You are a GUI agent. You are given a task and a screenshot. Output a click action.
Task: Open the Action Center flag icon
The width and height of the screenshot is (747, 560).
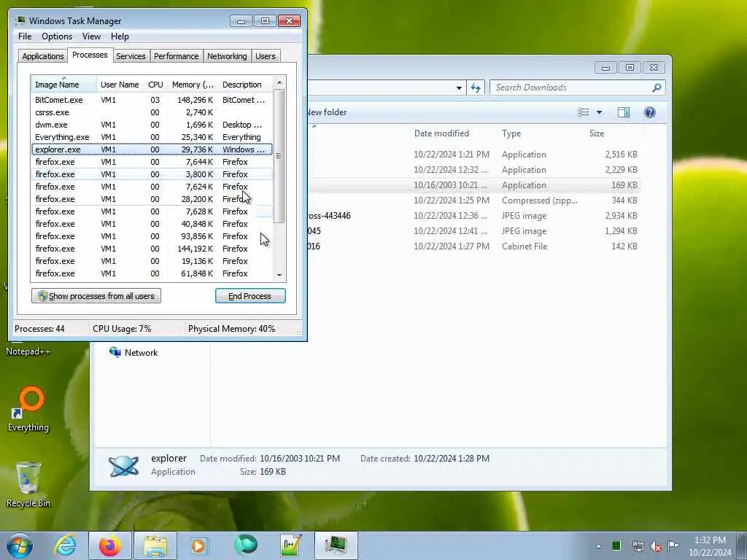pos(673,545)
